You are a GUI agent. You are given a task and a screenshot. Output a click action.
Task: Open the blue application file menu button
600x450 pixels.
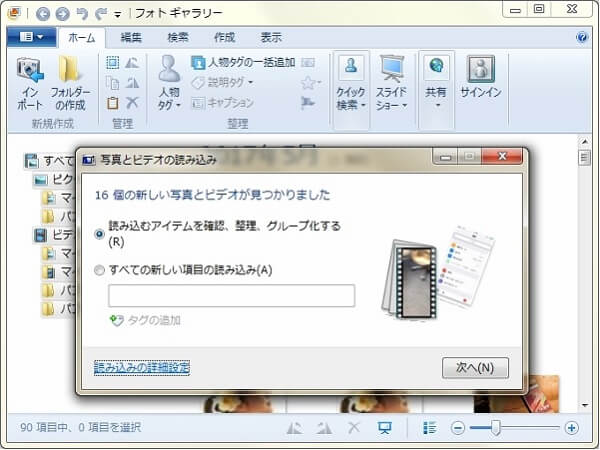[x=32, y=37]
